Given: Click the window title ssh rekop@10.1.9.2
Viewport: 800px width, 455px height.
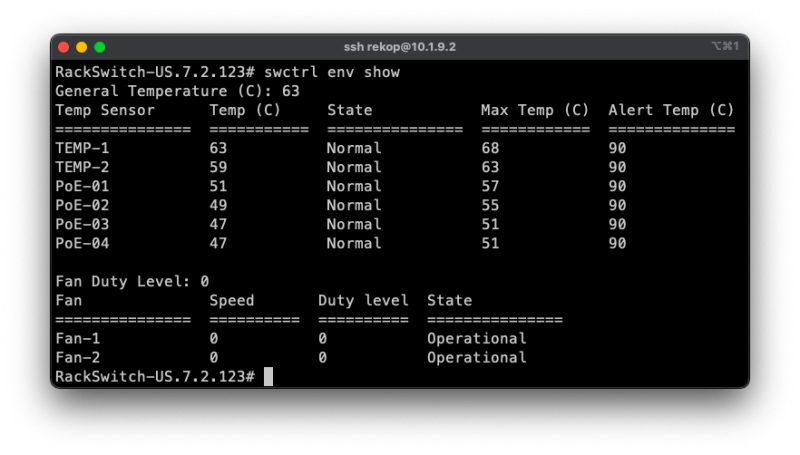Looking at the screenshot, I should tap(399, 47).
